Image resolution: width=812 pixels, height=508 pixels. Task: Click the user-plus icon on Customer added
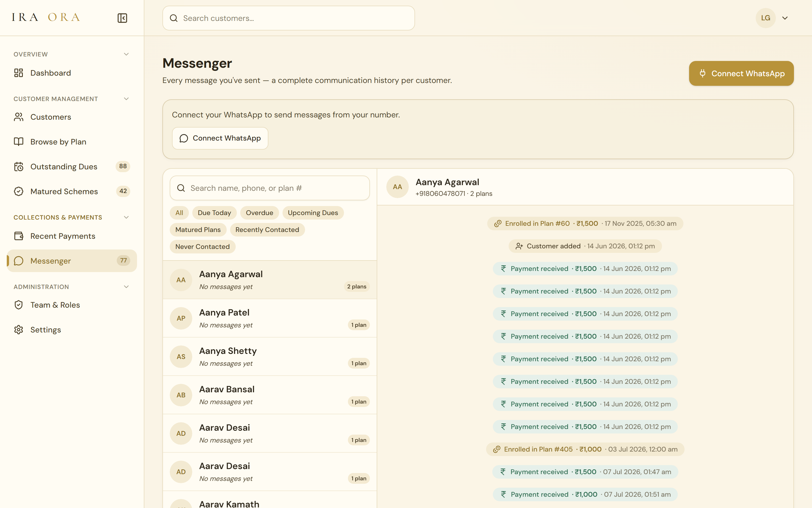(519, 246)
